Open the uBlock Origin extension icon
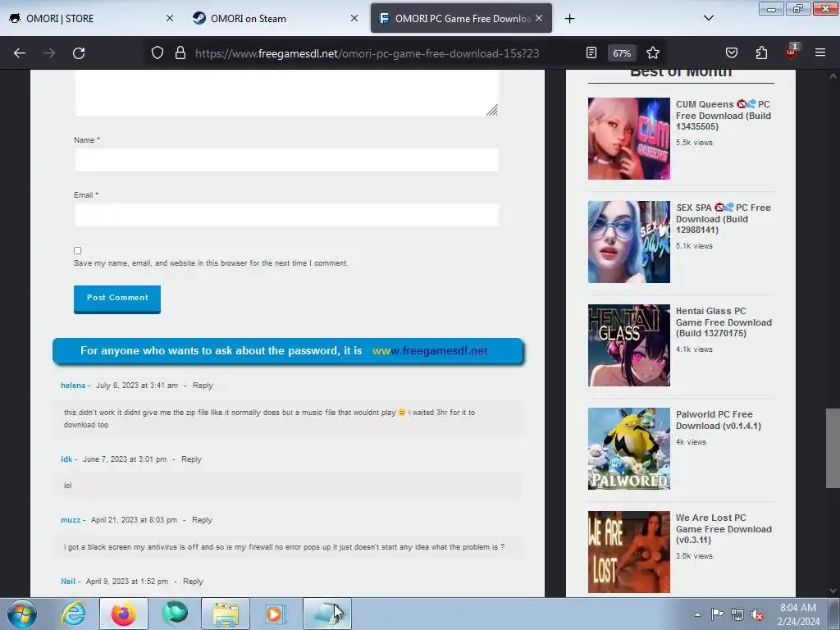The height and width of the screenshot is (630, 840). (791, 52)
